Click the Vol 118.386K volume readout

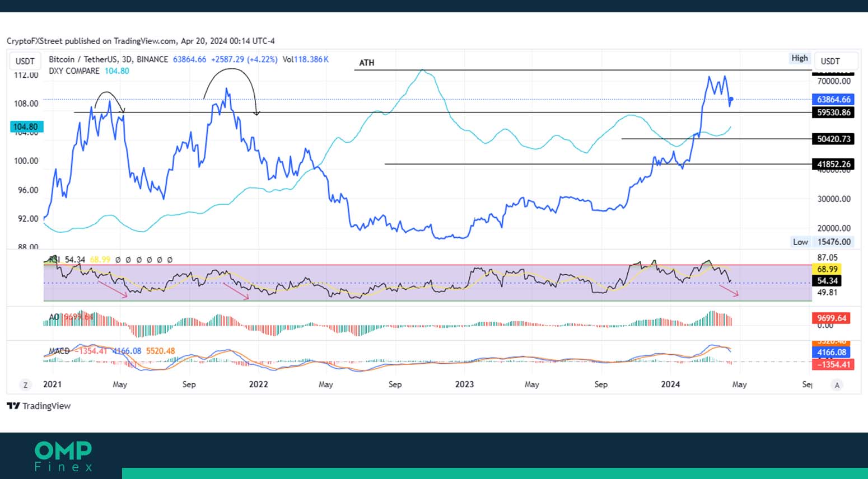(x=306, y=59)
